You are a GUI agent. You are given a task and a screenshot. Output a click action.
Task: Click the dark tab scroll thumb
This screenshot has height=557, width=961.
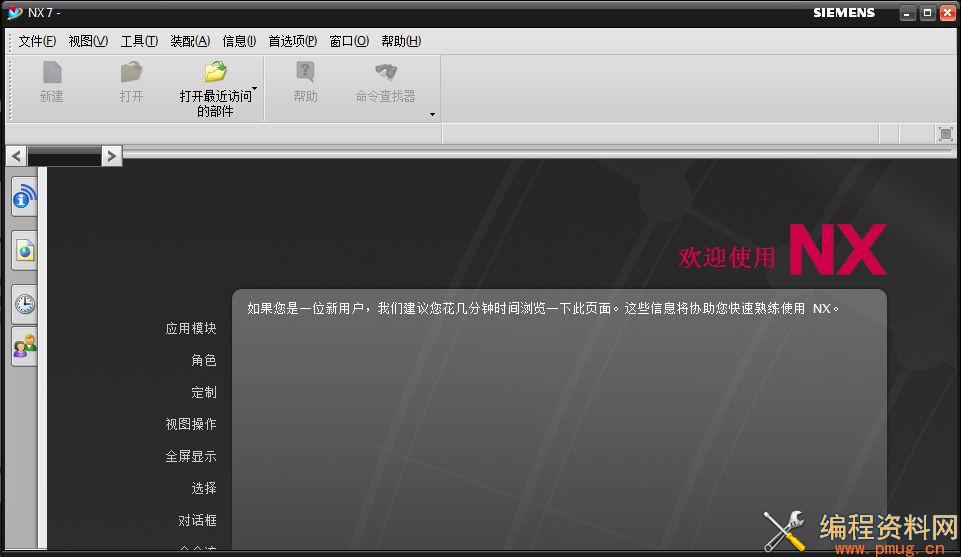click(x=64, y=157)
